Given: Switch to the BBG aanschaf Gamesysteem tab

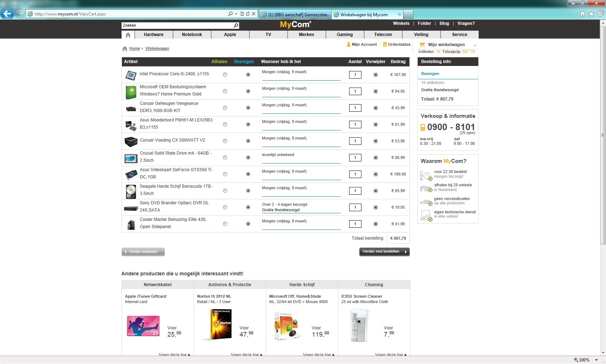Looking at the screenshot, I should [295, 14].
